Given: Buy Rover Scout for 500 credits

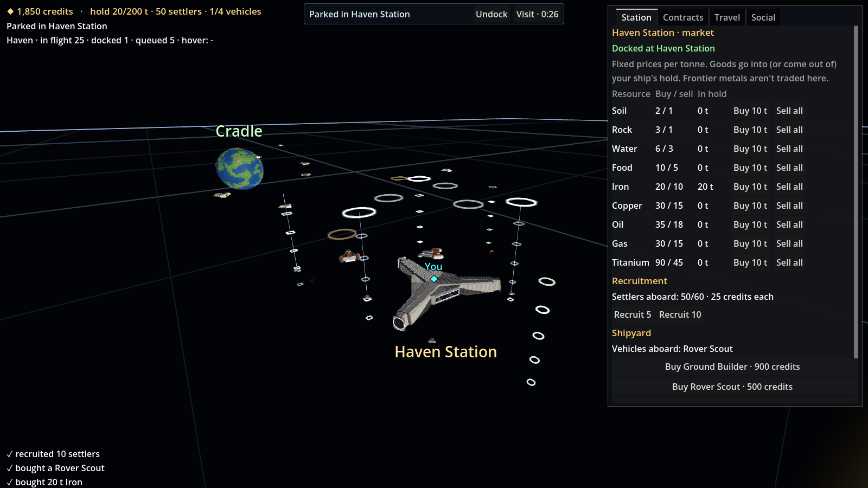Looking at the screenshot, I should [732, 387].
